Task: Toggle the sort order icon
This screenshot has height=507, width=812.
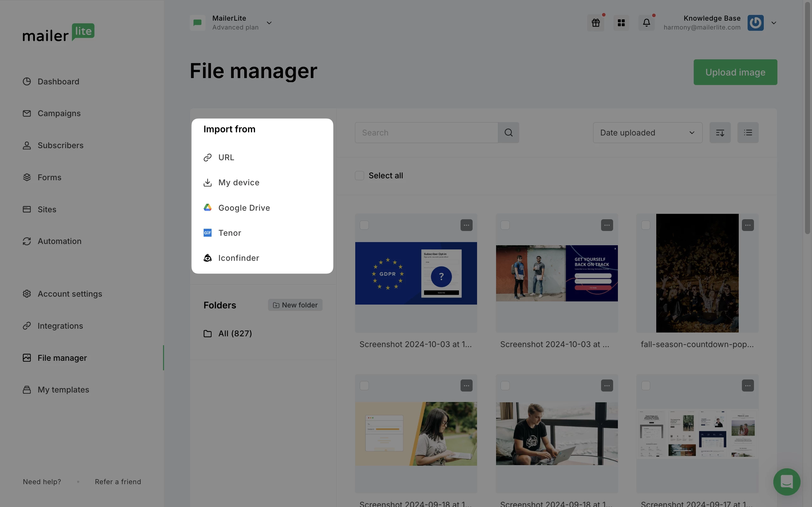Action: (720, 133)
